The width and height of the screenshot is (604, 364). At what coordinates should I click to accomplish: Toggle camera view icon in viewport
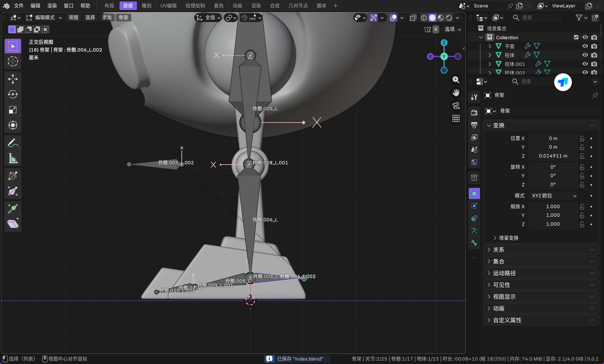click(456, 106)
